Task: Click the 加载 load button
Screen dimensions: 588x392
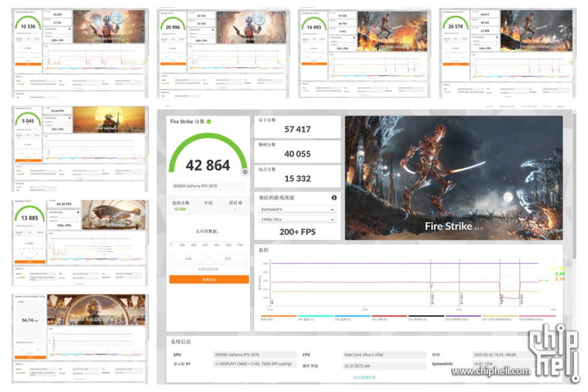Action: [188, 259]
